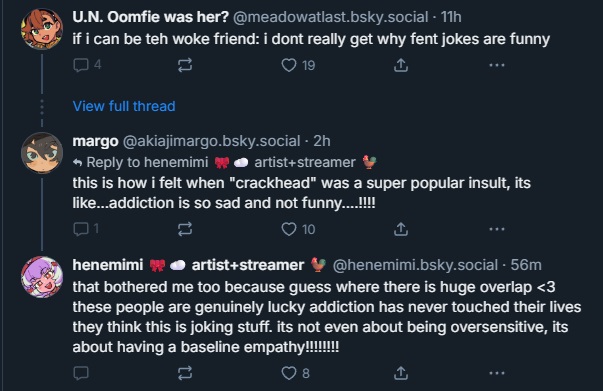Like the post with 19 likes
Screen dimensions: 603x391
(x=298, y=65)
